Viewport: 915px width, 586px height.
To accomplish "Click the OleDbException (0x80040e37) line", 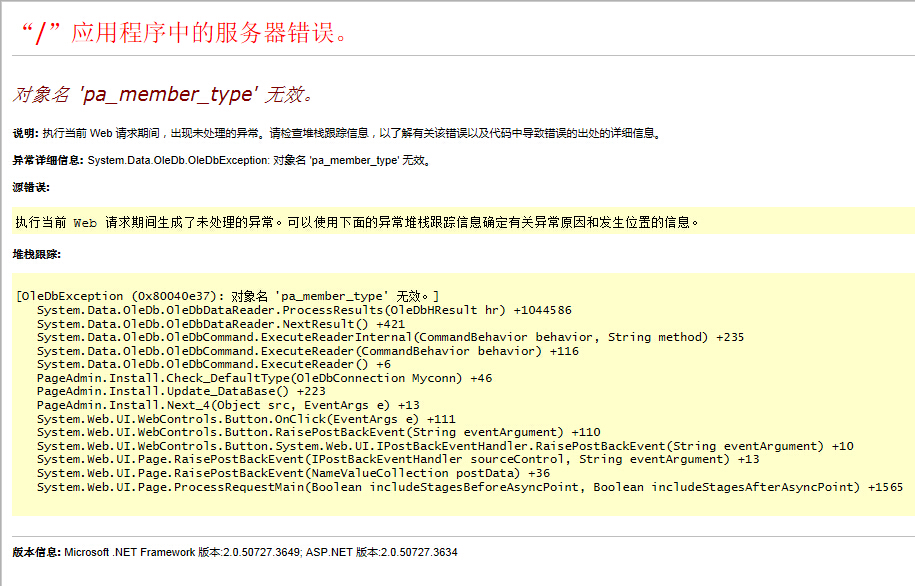I will point(227,296).
